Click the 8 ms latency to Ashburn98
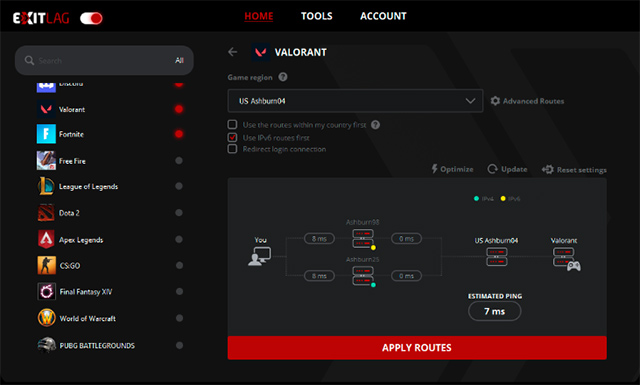This screenshot has width=640, height=385. 319,238
